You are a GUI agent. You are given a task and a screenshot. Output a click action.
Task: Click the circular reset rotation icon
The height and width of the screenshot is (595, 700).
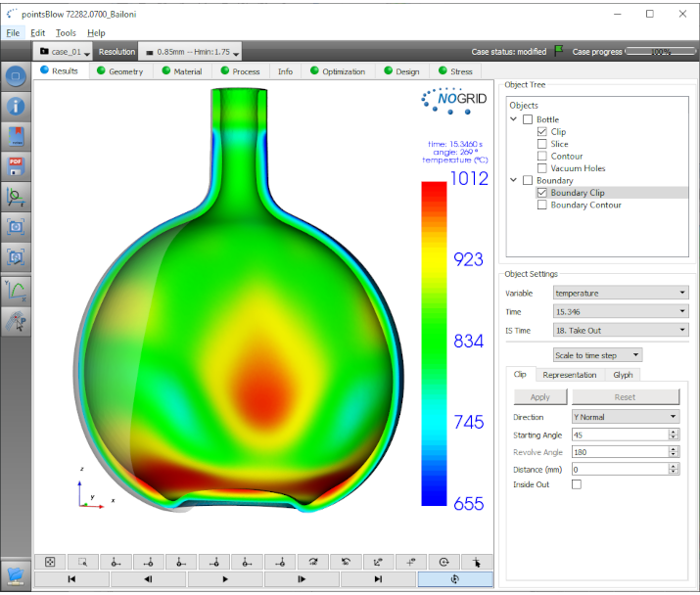click(443, 562)
